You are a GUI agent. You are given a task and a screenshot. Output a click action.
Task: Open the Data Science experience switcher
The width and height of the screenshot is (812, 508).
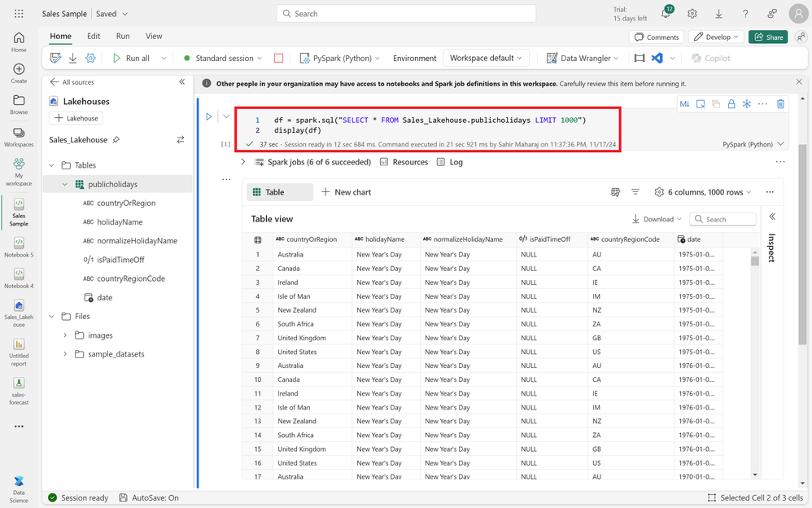[19, 488]
